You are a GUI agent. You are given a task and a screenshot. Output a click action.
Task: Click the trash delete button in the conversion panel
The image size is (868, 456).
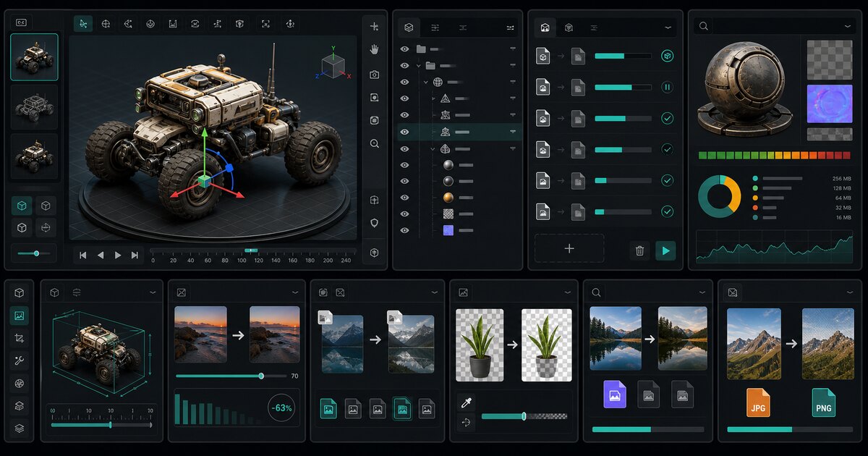pos(639,251)
